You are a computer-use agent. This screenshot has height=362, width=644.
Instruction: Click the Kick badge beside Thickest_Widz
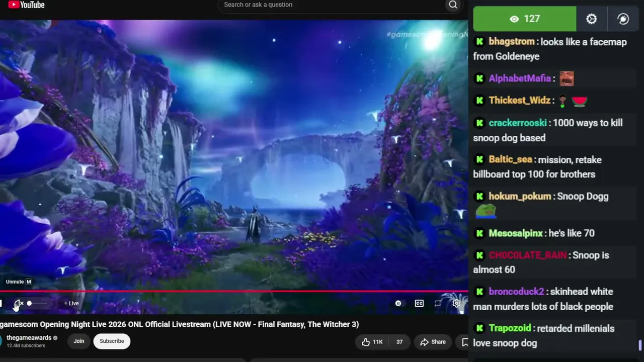click(479, 101)
